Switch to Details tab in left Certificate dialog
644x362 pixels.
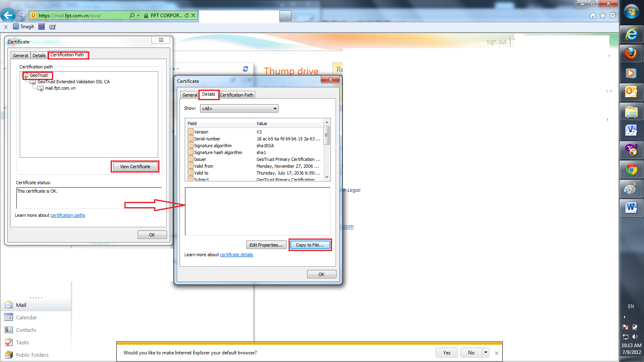(39, 56)
